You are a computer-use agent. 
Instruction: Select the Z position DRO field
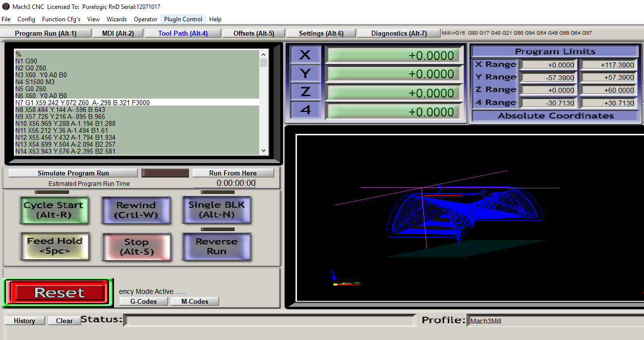(x=393, y=93)
